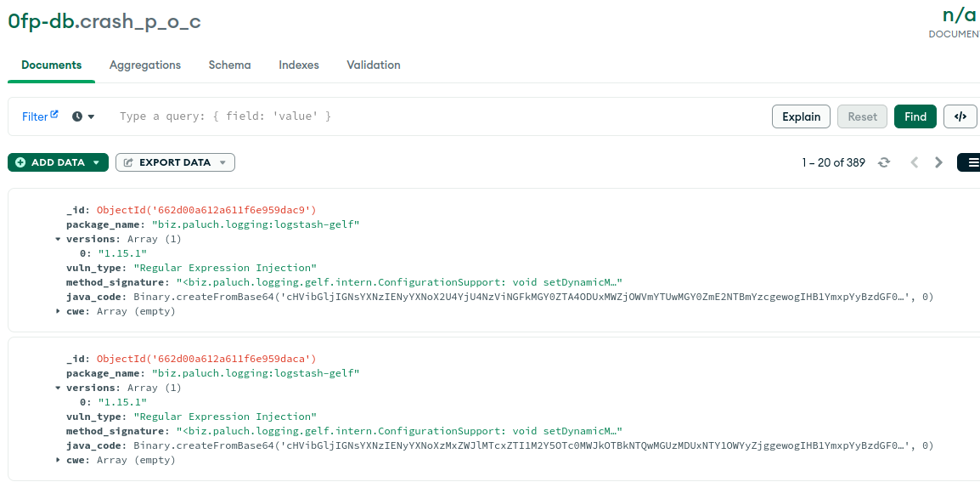This screenshot has width=980, height=482.
Task: Open the Indexes tab
Action: tap(299, 65)
